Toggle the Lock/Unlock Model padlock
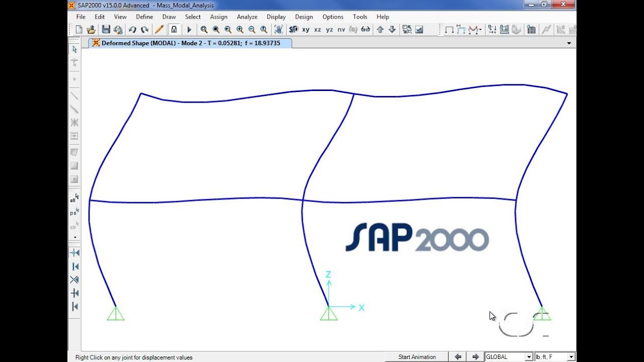644x362 pixels. click(174, 30)
